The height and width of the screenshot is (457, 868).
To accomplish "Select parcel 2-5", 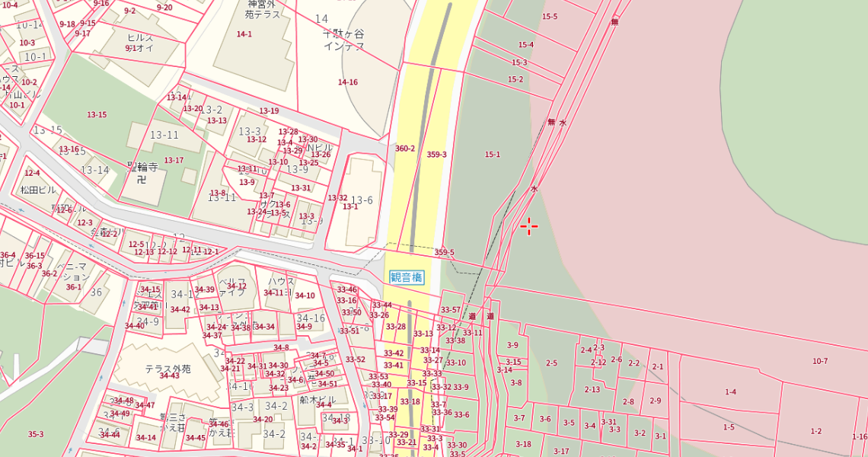I will pos(551,363).
